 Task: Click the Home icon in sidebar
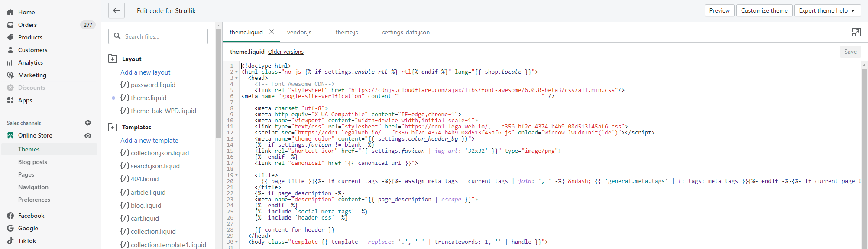click(x=10, y=12)
